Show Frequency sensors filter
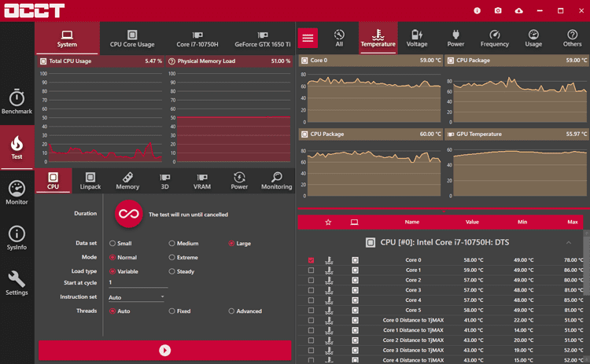Image resolution: width=590 pixels, height=364 pixels. coord(495,38)
